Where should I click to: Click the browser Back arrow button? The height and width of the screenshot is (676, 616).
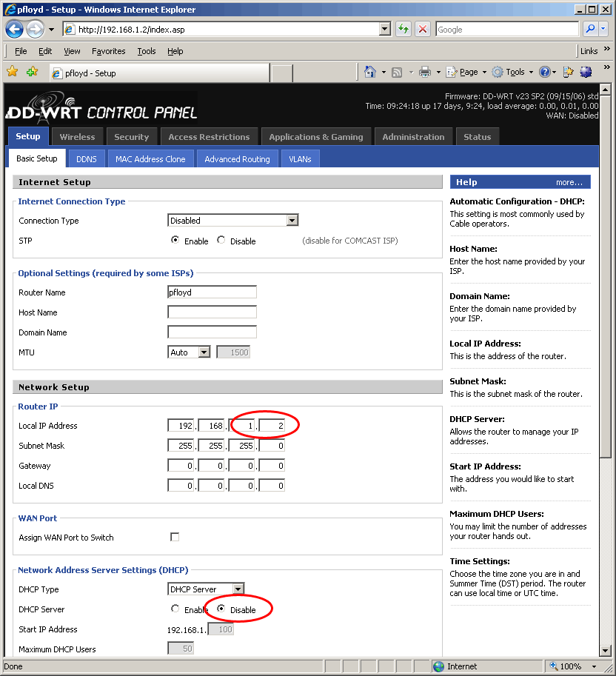click(x=14, y=30)
